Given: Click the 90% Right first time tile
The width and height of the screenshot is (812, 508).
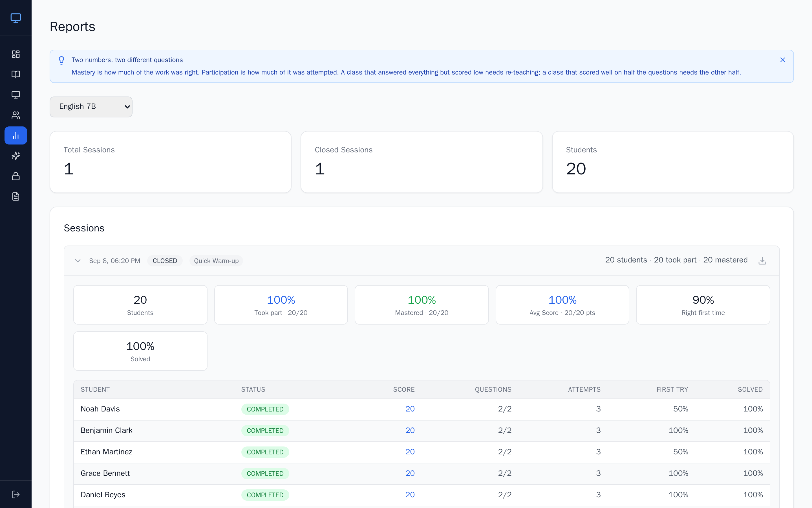Looking at the screenshot, I should (x=703, y=305).
